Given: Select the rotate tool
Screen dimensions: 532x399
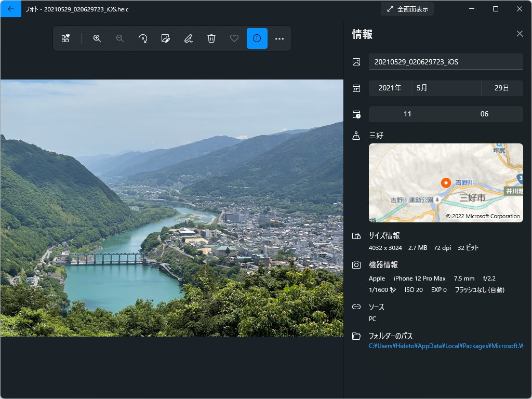Looking at the screenshot, I should pos(143,38).
